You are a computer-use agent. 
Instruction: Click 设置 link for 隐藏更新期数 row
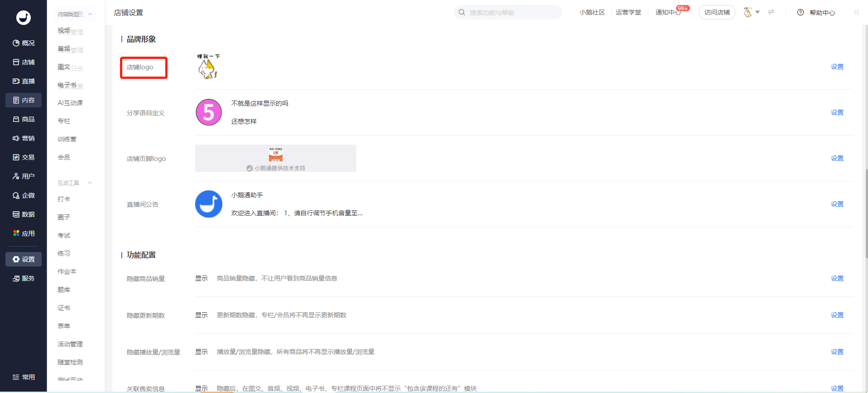(837, 315)
